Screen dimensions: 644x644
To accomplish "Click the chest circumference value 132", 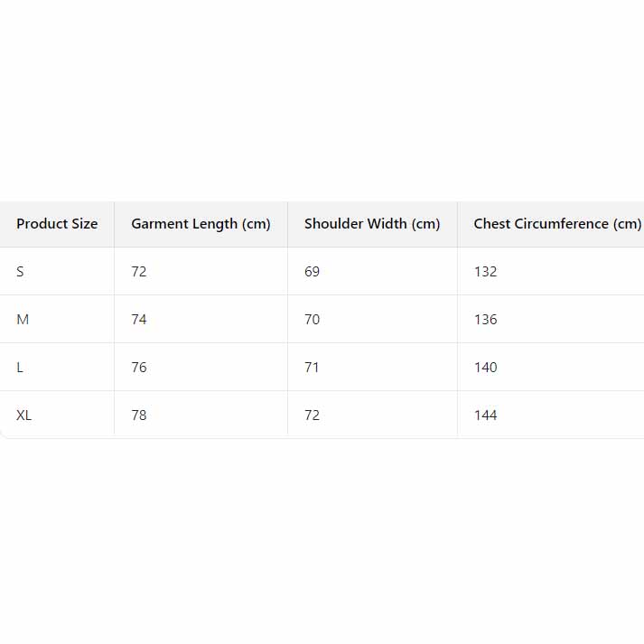I will [x=486, y=272].
